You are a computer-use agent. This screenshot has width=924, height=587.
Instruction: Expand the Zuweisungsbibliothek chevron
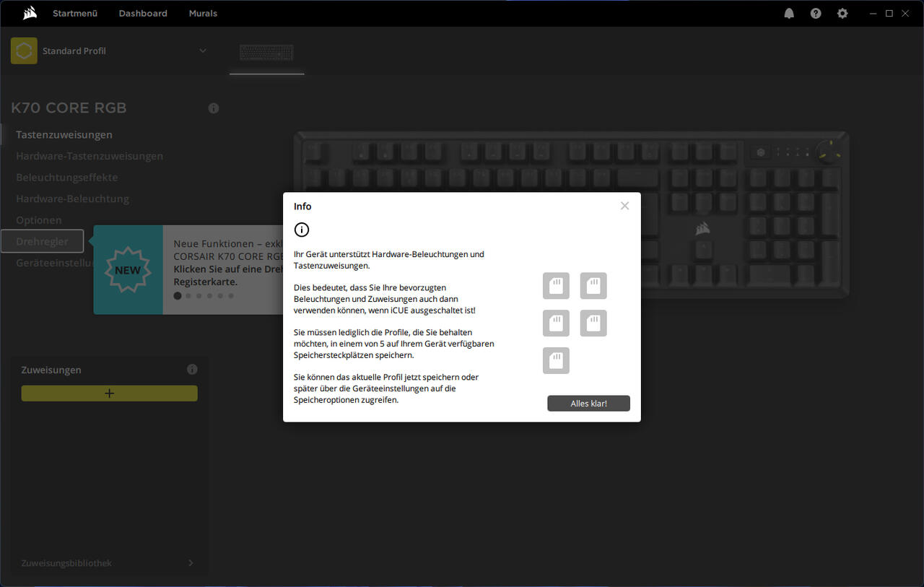click(191, 562)
